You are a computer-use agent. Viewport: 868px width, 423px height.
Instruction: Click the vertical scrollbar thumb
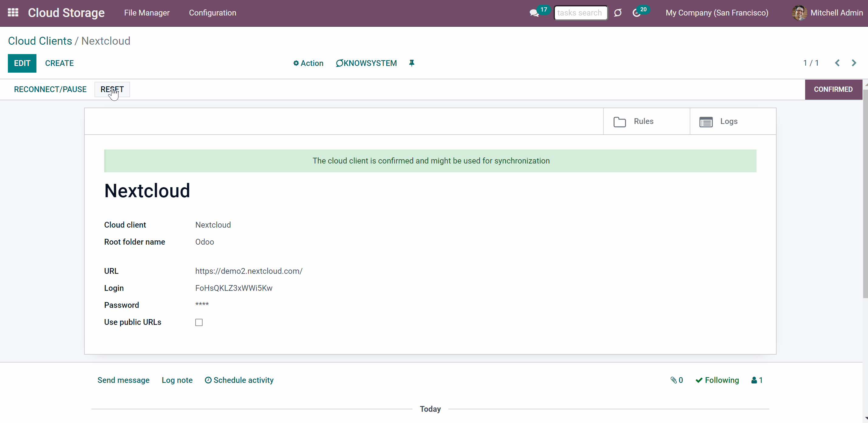click(x=865, y=194)
